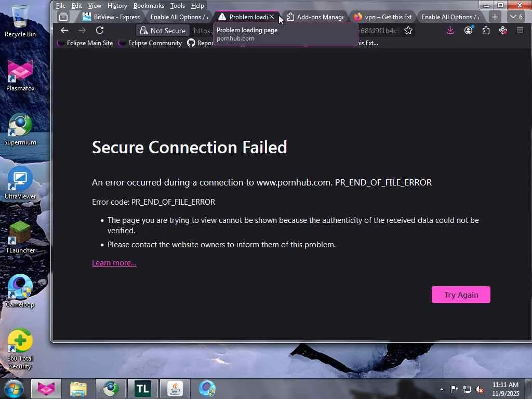532x399 pixels.
Task: Open the hamburger application menu
Action: (520, 31)
